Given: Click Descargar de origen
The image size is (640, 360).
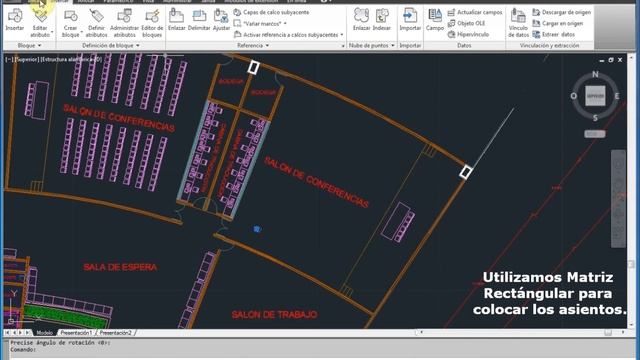Looking at the screenshot, I should (x=562, y=12).
